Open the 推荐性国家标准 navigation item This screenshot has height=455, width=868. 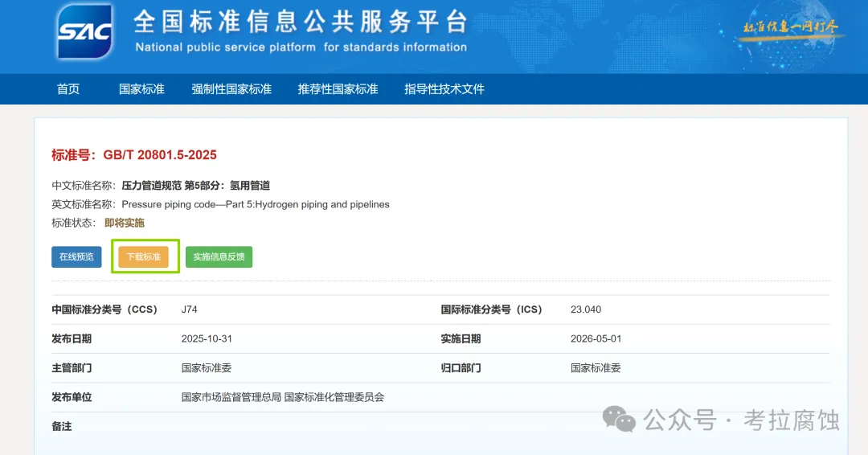pos(338,89)
